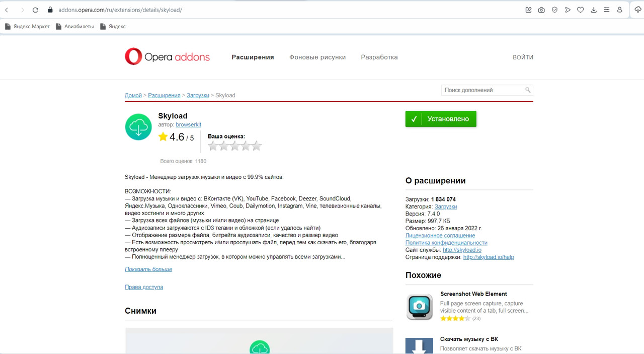Click the Снимки heading
This screenshot has width=644, height=354.
140,311
